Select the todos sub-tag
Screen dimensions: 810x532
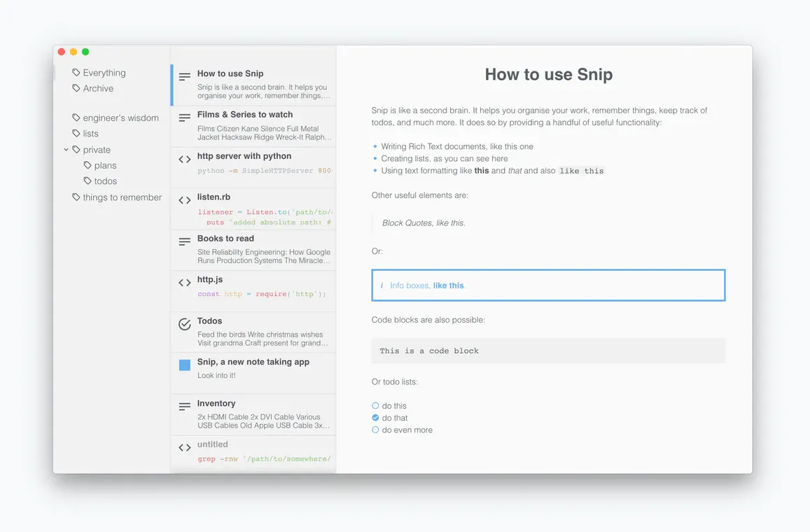coord(105,181)
